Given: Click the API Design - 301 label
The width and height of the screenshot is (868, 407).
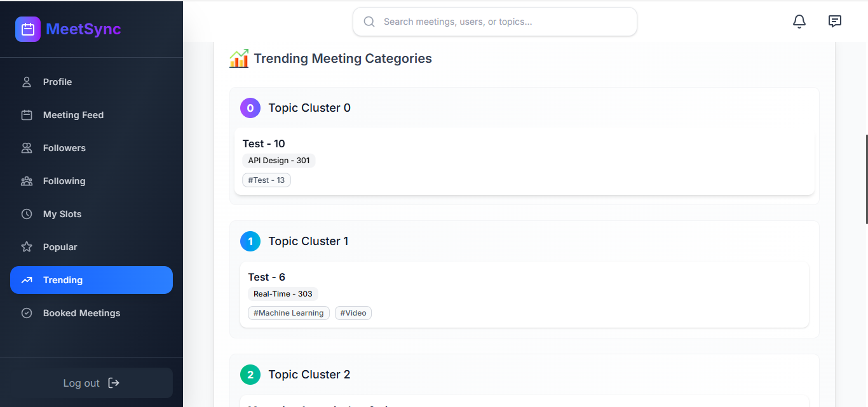Looking at the screenshot, I should tap(279, 161).
